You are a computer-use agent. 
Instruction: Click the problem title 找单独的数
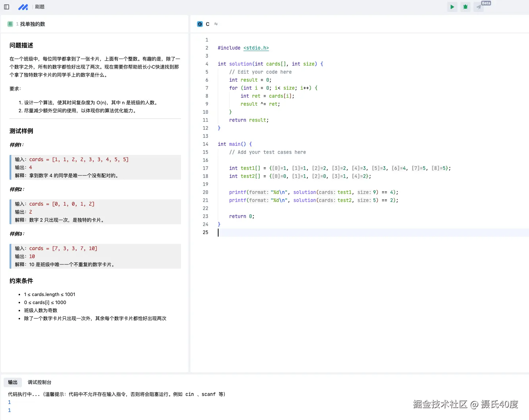(x=32, y=24)
